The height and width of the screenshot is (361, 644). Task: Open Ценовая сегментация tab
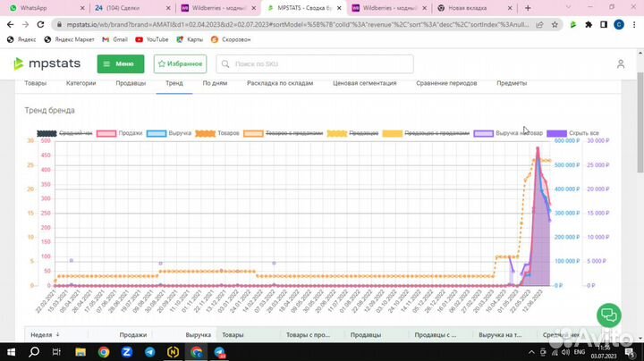[x=365, y=83]
